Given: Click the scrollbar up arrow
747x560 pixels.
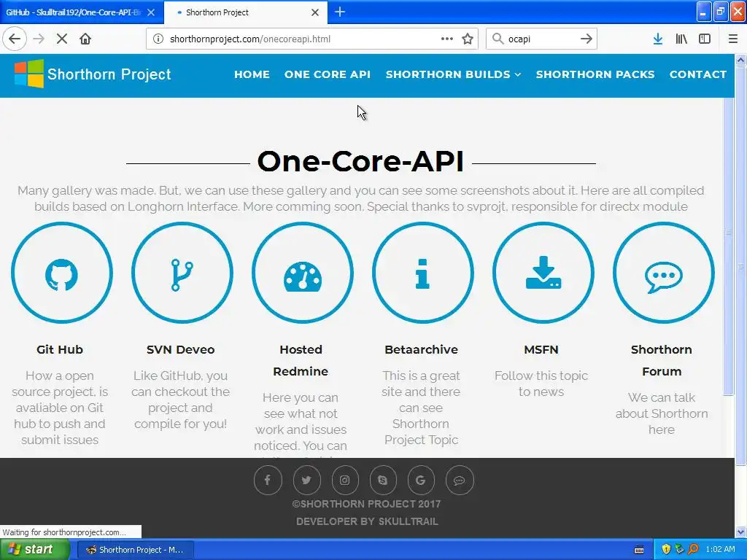Looking at the screenshot, I should click(741, 60).
